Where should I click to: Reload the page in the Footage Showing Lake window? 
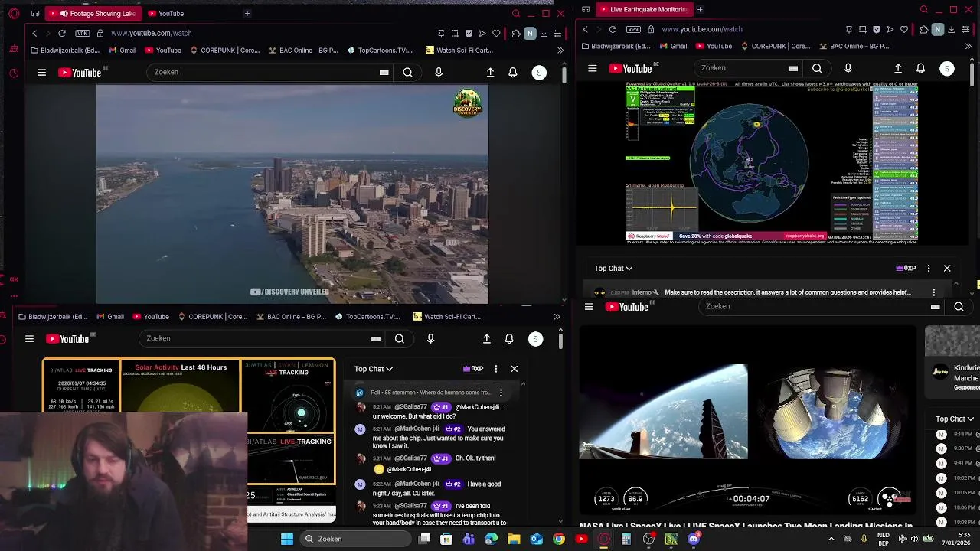[x=62, y=33]
